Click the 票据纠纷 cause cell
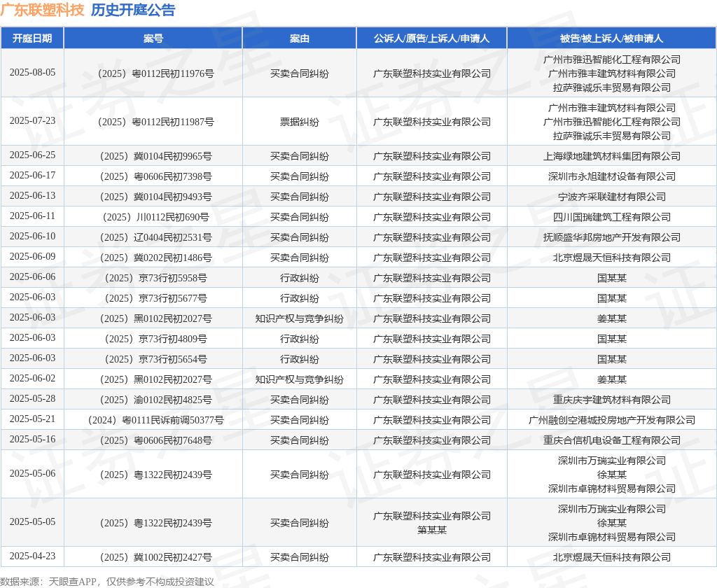The width and height of the screenshot is (717, 588). [300, 122]
